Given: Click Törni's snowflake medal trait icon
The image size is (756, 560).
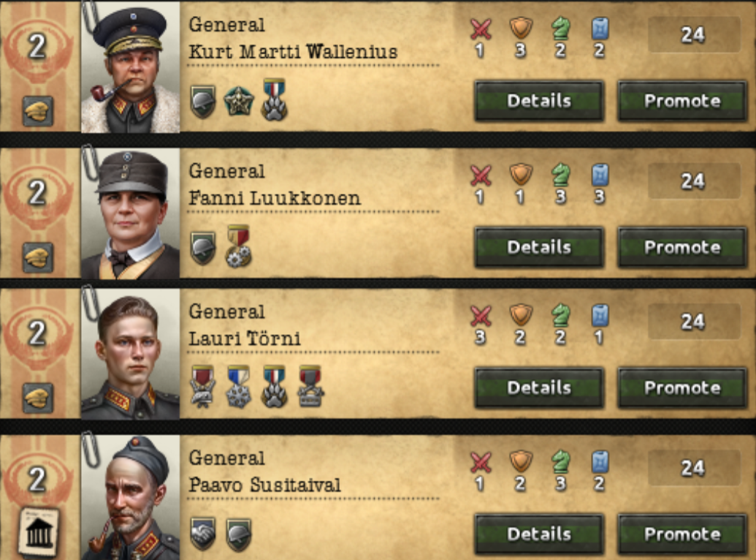Looking at the screenshot, I should 239,387.
